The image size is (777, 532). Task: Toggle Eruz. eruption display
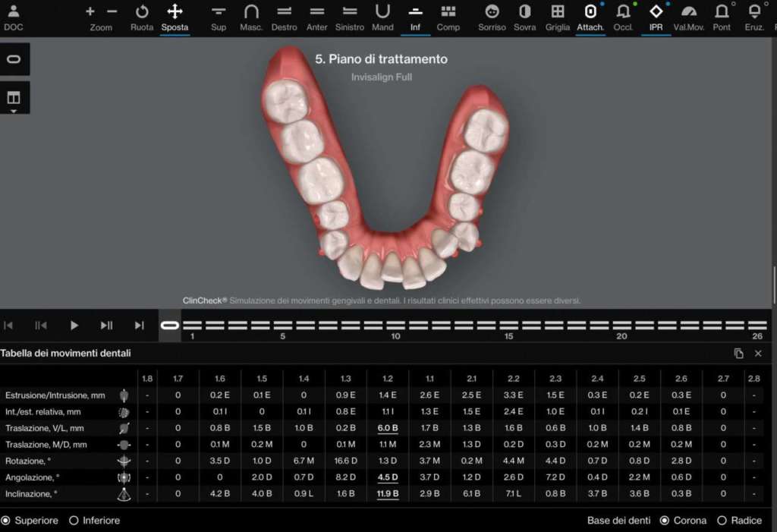[754, 17]
